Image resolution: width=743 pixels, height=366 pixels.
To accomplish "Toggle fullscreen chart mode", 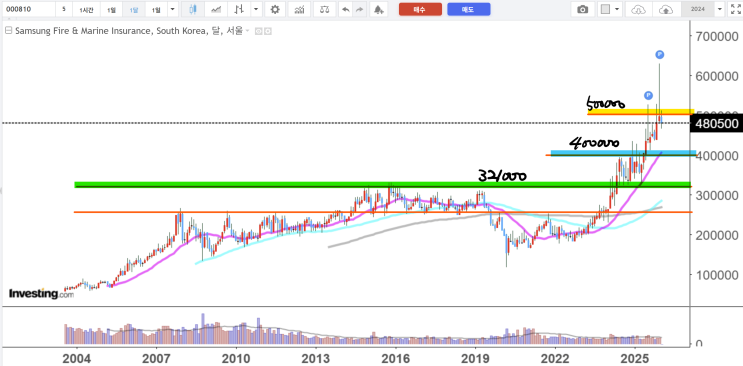I will pyautogui.click(x=735, y=9).
